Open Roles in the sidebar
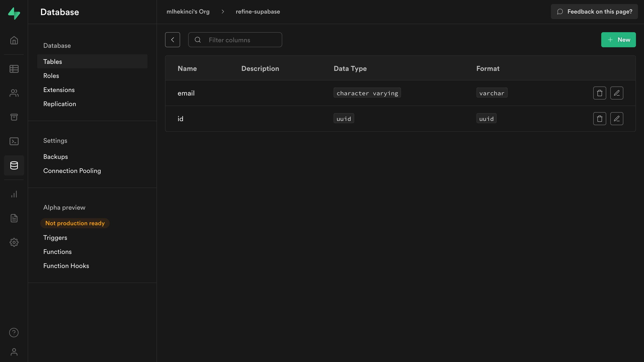 coord(51,76)
